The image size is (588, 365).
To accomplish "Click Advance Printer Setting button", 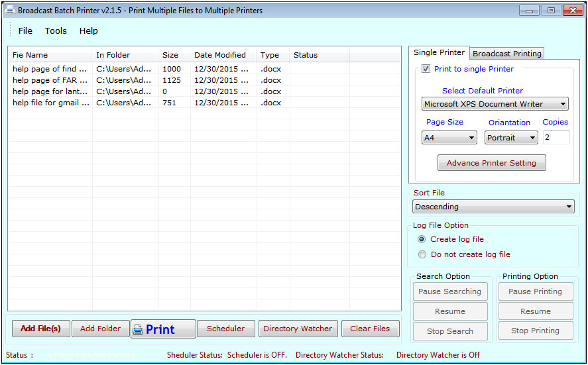I will (491, 163).
